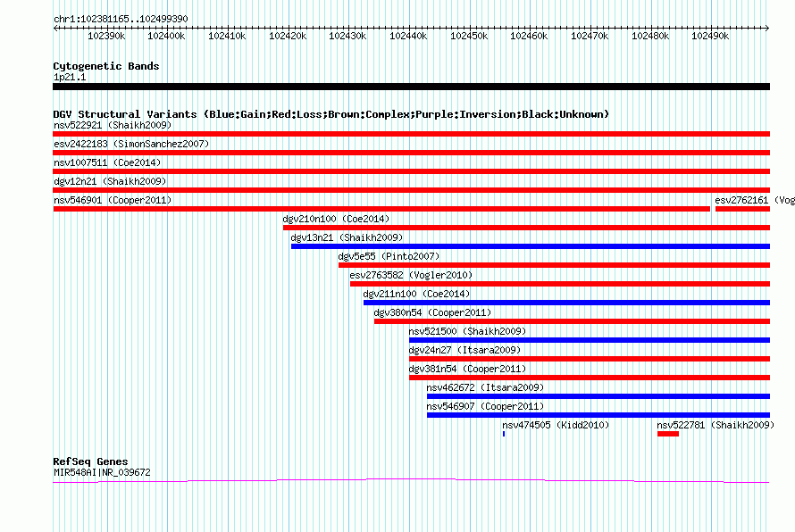The height and width of the screenshot is (532, 795).
Task: Click the MIR548AI|NR_039672 gene label
Action: click(x=102, y=472)
